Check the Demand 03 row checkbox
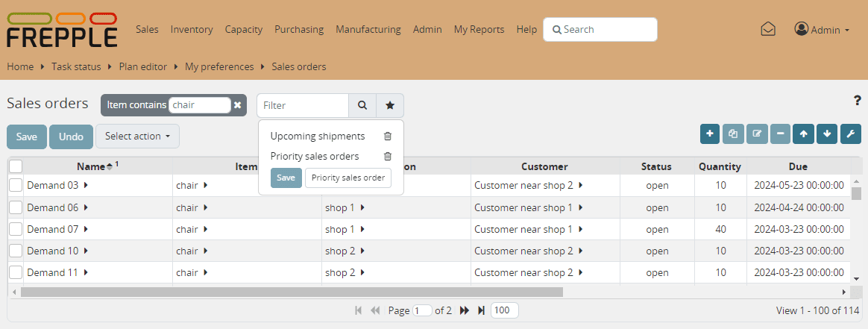 point(16,185)
